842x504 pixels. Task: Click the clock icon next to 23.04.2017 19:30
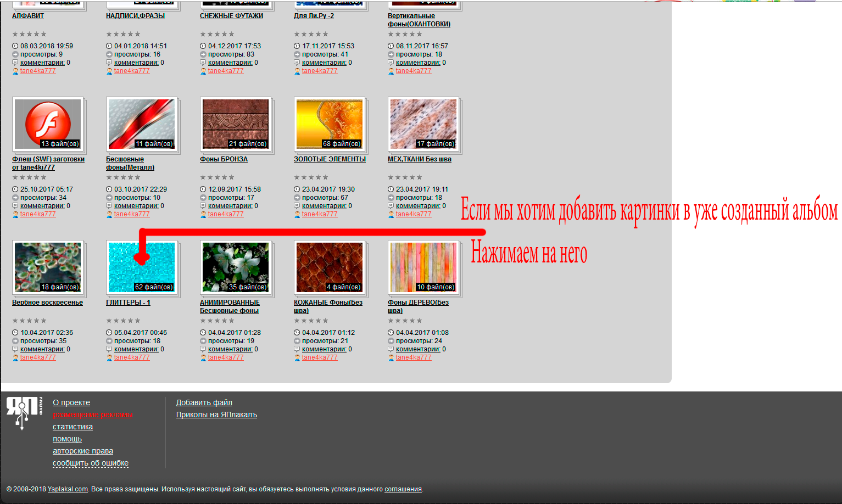[x=297, y=189]
